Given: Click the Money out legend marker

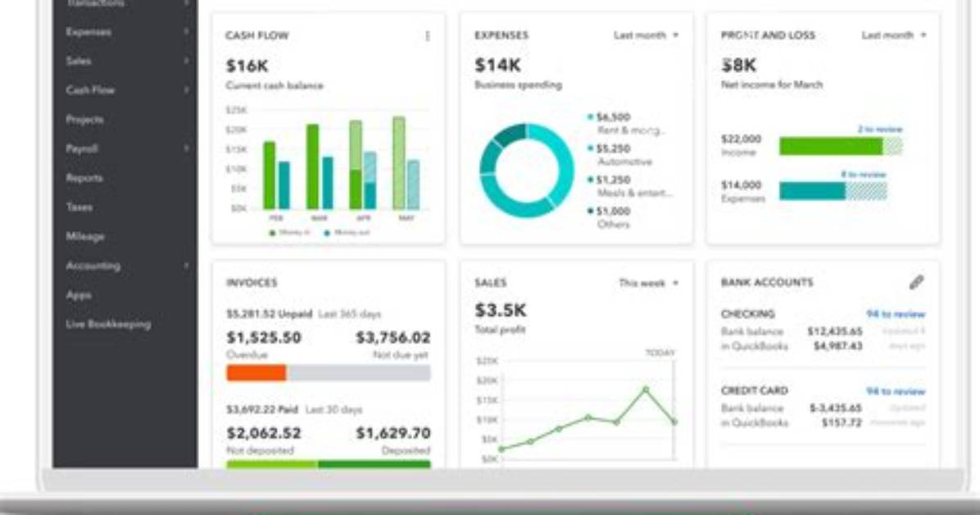Looking at the screenshot, I should [x=327, y=233].
